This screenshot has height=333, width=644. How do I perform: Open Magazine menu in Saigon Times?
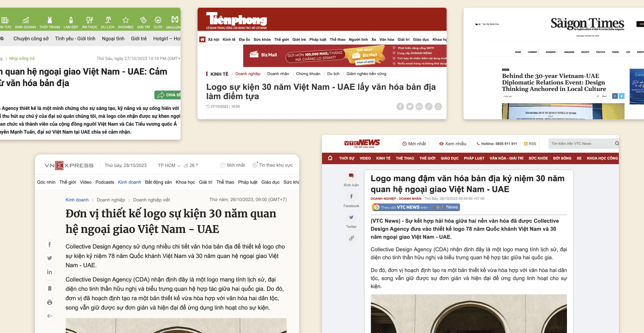pos(569,52)
